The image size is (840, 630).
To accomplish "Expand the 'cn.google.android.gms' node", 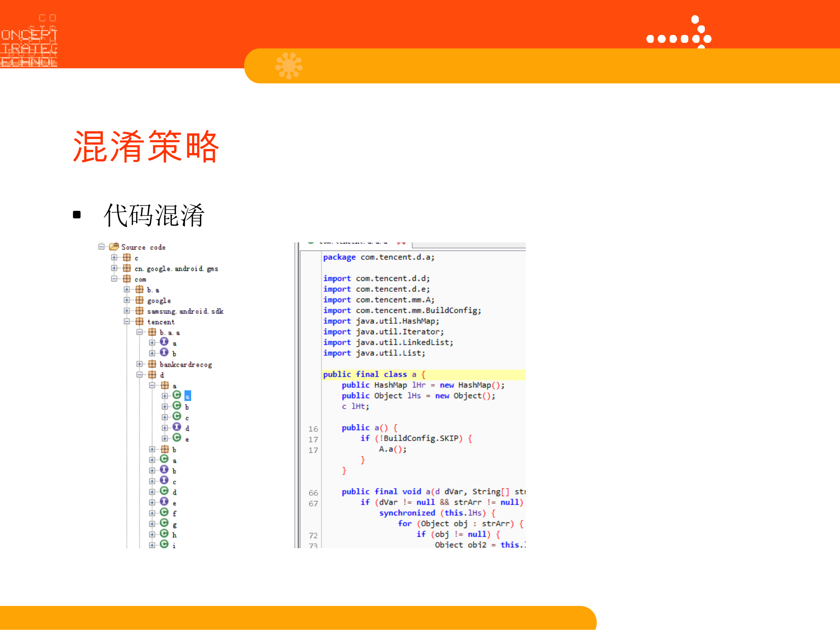I will pos(114,268).
